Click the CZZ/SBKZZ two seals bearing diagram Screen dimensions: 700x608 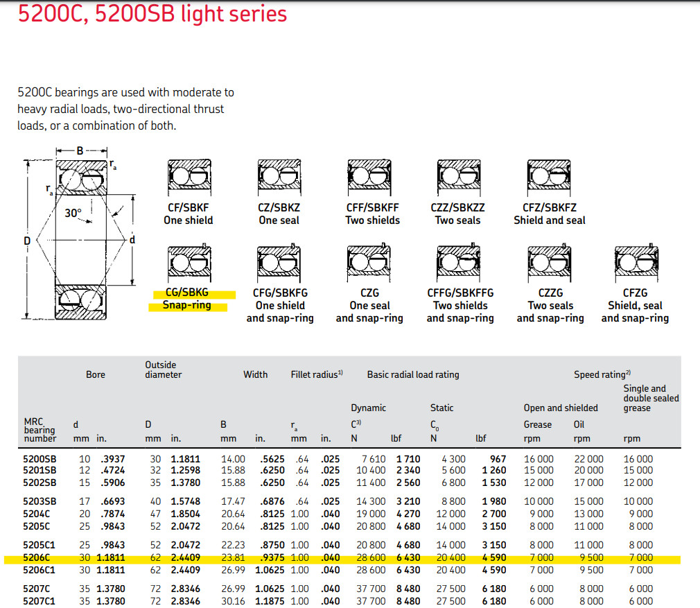point(459,177)
